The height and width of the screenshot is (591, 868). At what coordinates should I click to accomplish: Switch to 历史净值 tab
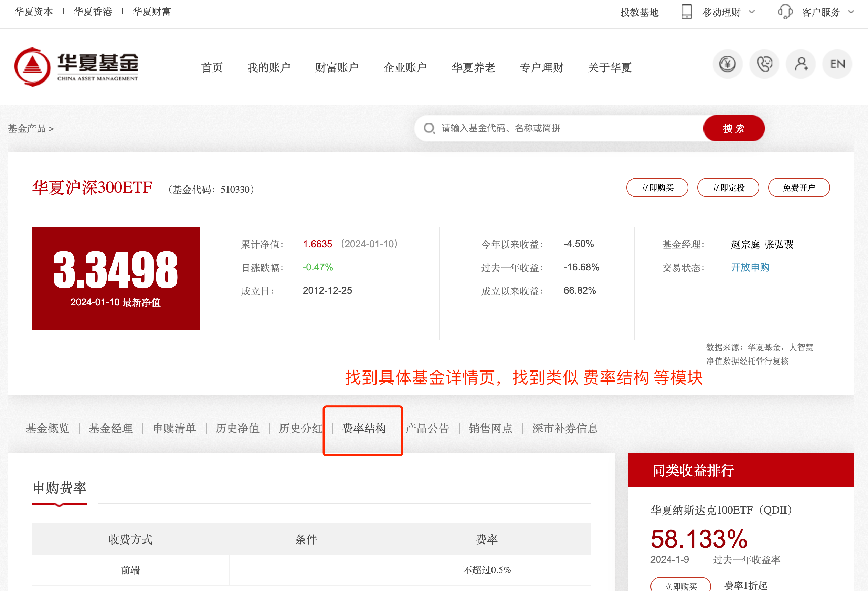coord(237,428)
